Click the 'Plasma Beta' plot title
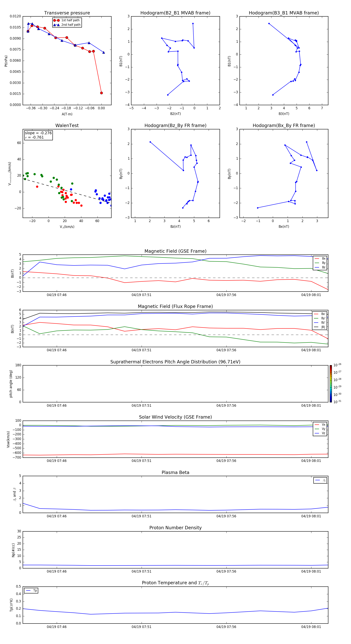351x644 pixels. [x=175, y=472]
